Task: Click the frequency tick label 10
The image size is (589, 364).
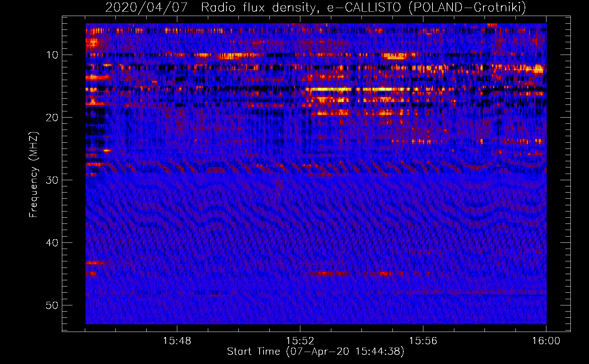Action: click(x=52, y=55)
